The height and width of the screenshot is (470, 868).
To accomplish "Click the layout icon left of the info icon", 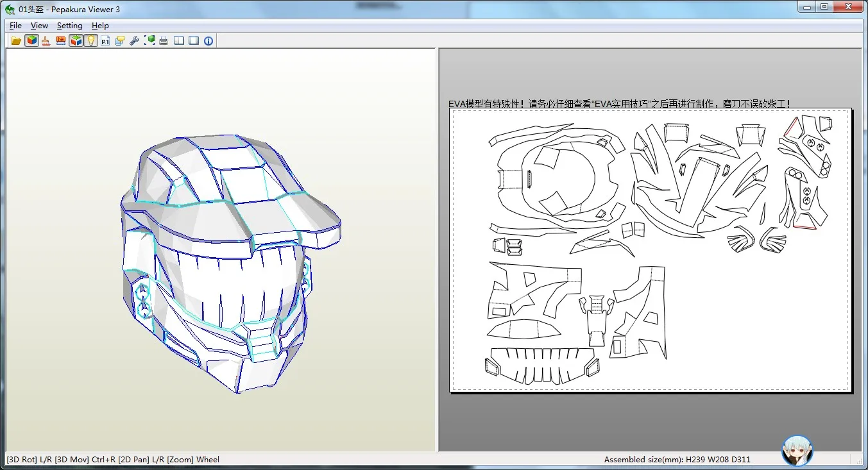I will pyautogui.click(x=194, y=40).
